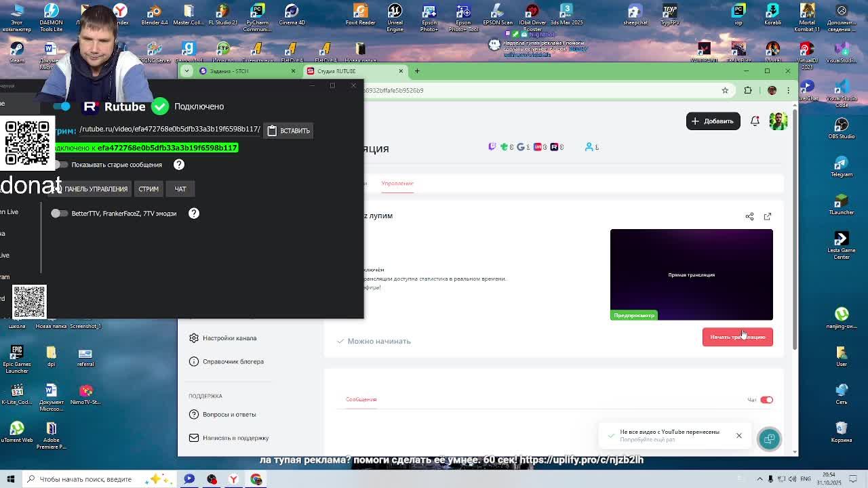Open the Chrome icon on the taskbar
The image size is (868, 488).
click(x=256, y=480)
